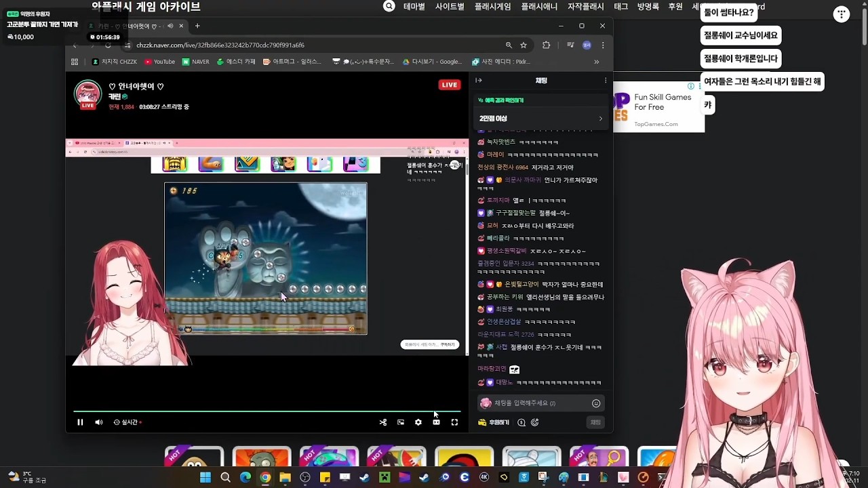Open the streamer's profile avatar
This screenshot has width=868, height=488.
[87, 94]
